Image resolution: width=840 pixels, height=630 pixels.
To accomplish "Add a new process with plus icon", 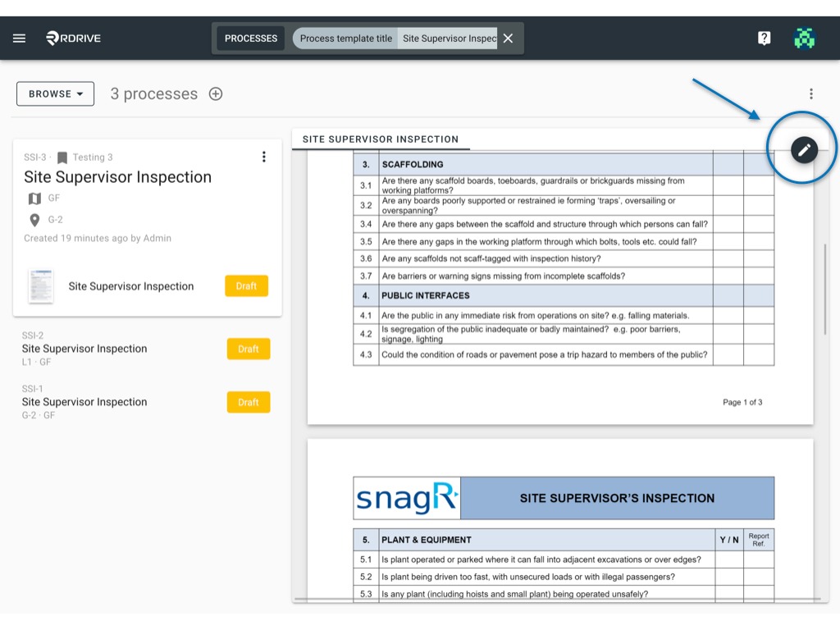I will [x=216, y=94].
